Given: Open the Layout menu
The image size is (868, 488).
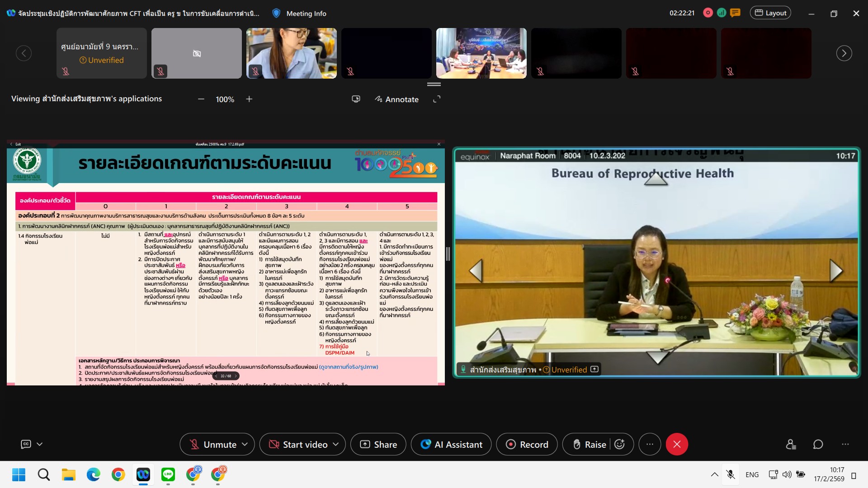Looking at the screenshot, I should click(770, 13).
